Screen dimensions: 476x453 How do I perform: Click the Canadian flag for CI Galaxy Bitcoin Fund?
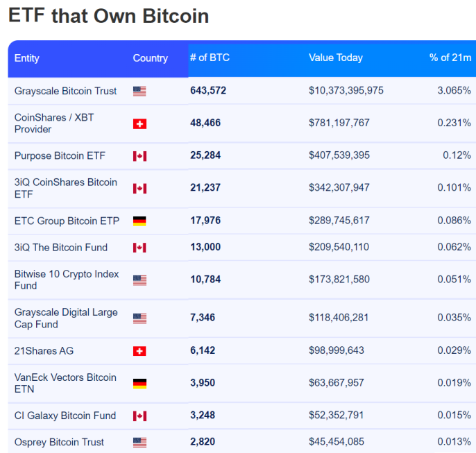coord(139,416)
